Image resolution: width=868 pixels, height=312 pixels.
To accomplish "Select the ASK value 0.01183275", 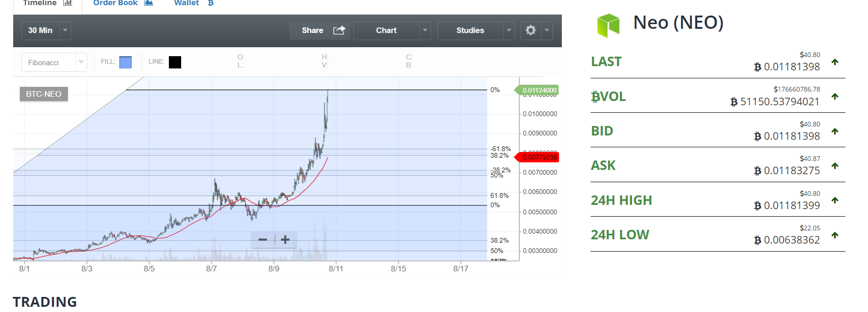I will pyautogui.click(x=792, y=171).
